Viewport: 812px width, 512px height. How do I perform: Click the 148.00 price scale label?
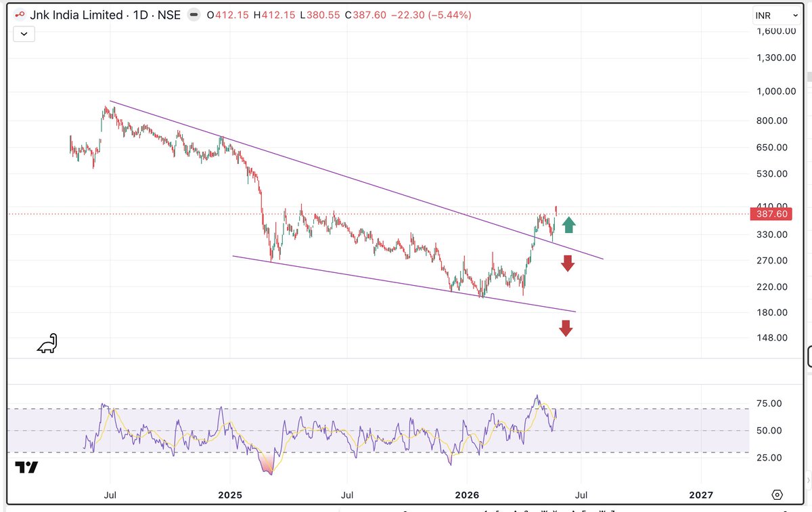tap(772, 338)
